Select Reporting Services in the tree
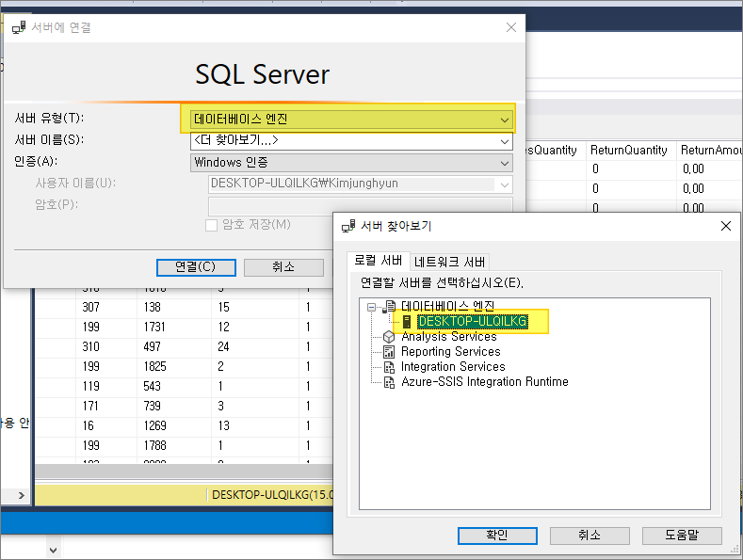The image size is (743, 560). (451, 352)
